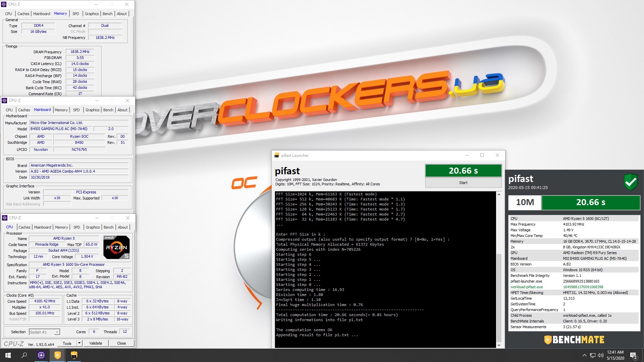Click the HPET Timer/Skewing row

(x=574, y=293)
